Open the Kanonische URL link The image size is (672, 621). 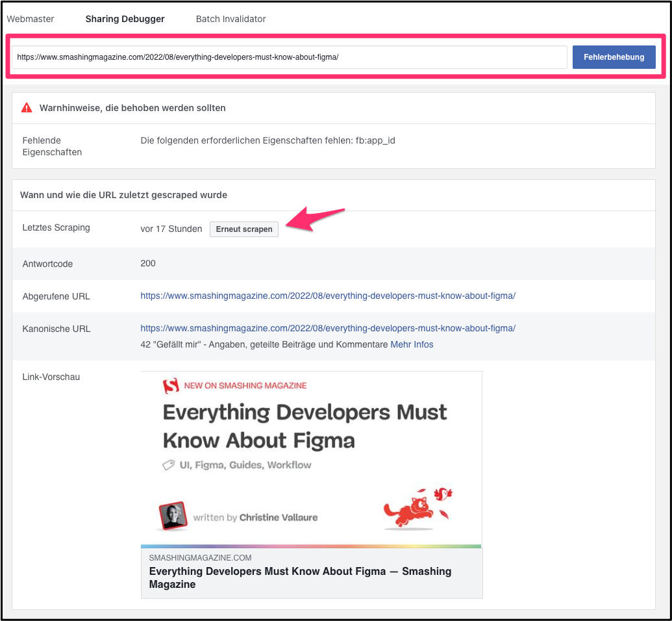[328, 328]
